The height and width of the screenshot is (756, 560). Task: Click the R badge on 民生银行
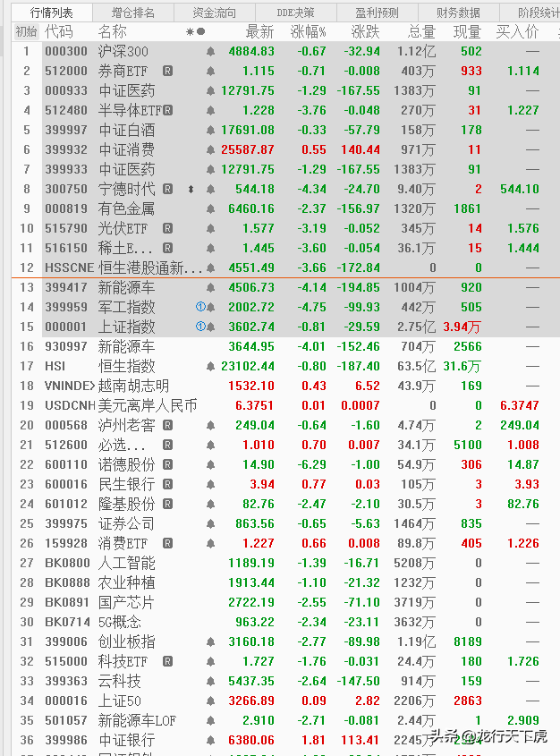coord(167,485)
